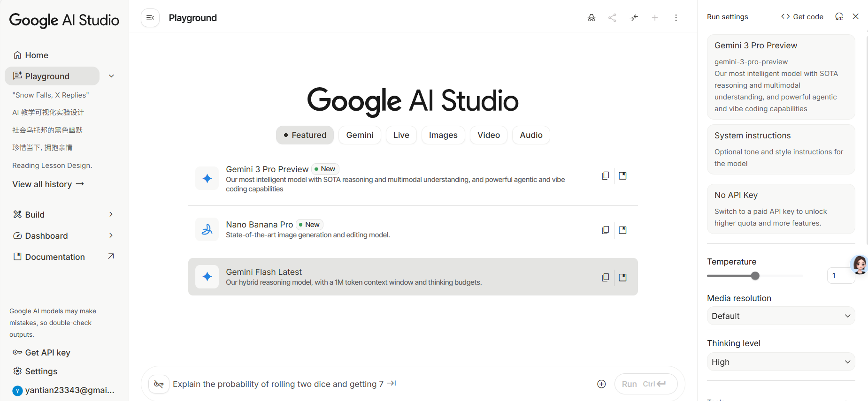Copy the Gemini 3 Pro Preview model name

pos(606,175)
